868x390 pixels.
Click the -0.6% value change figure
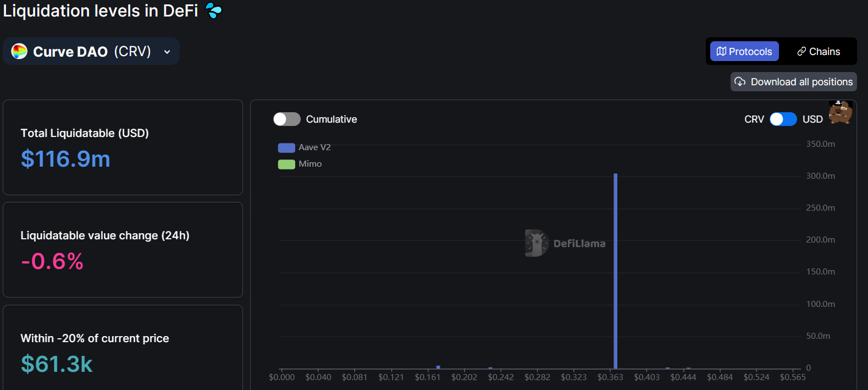[52, 261]
